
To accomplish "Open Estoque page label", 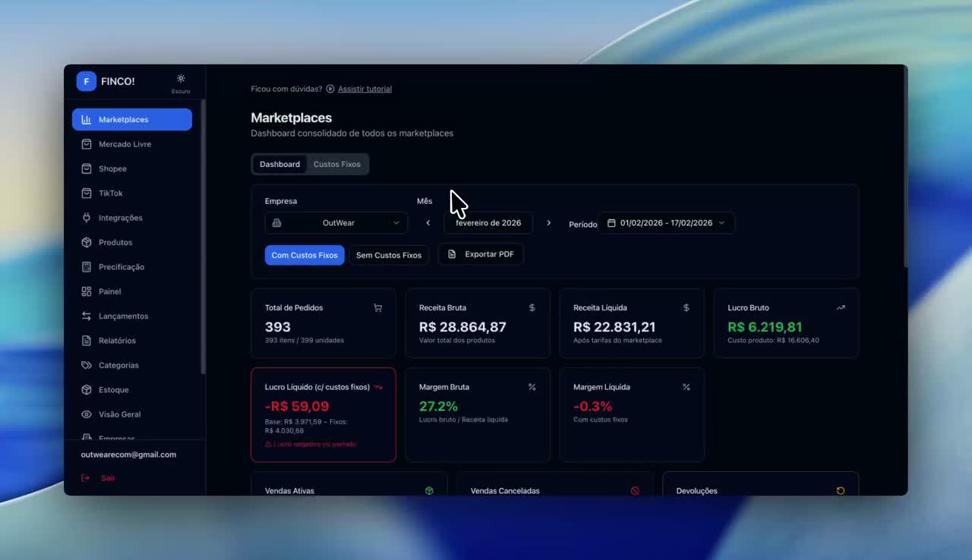I will [114, 389].
